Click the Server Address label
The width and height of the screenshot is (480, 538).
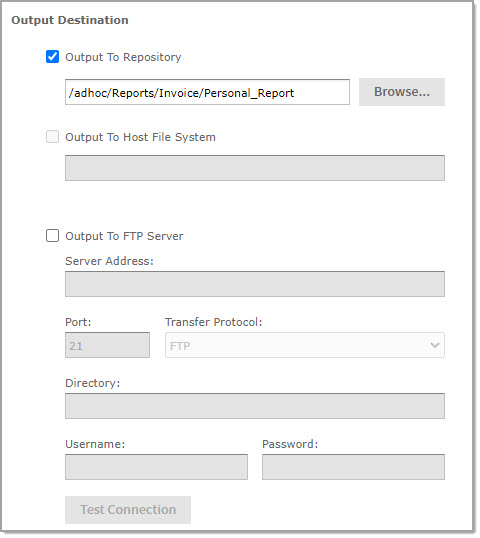[x=109, y=261]
